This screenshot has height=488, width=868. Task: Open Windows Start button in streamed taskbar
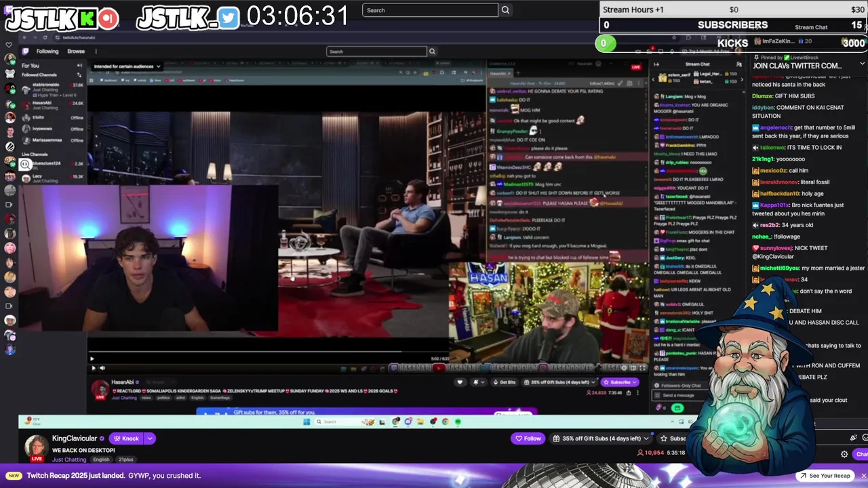click(307, 422)
